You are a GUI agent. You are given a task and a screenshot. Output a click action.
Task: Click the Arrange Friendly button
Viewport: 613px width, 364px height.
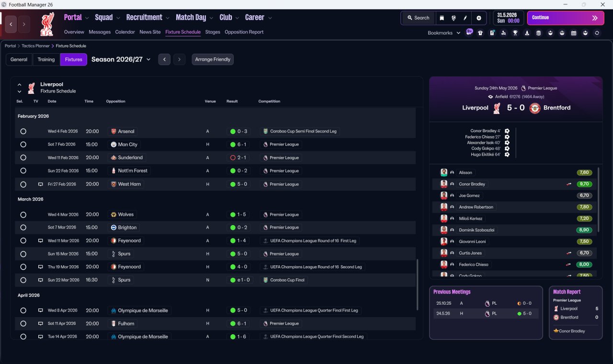[213, 59]
